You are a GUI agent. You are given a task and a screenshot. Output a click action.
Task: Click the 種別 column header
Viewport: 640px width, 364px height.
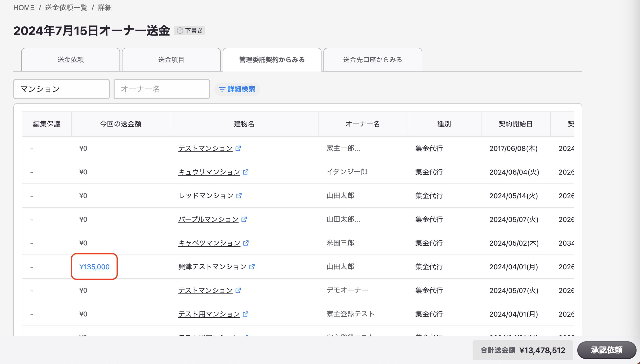coord(444,124)
